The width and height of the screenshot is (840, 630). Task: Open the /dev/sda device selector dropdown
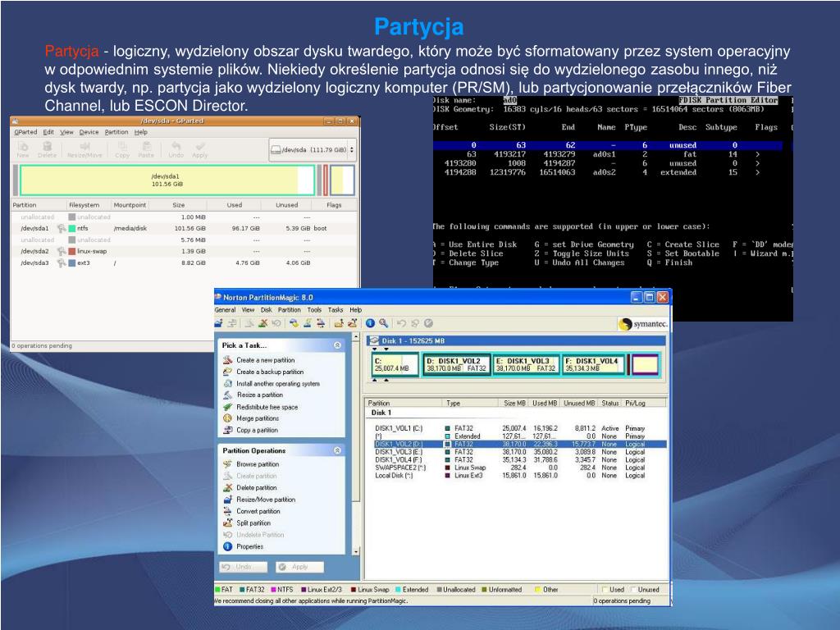tap(313, 150)
